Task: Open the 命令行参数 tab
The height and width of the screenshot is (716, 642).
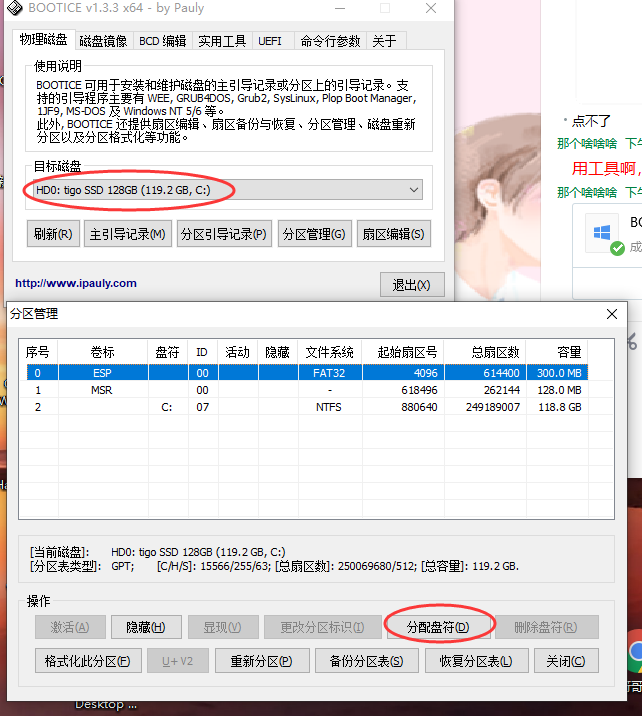Action: tap(330, 41)
